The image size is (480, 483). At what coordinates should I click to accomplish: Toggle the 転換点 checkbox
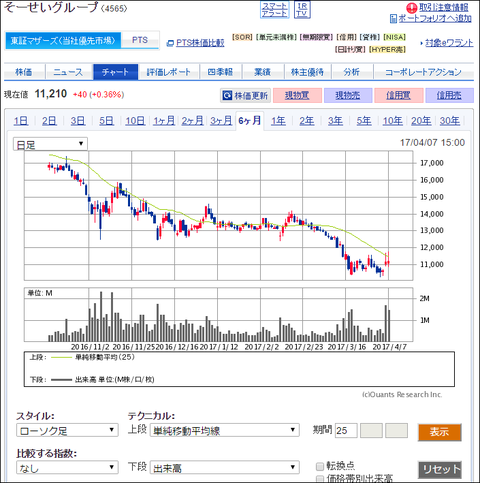tap(320, 466)
